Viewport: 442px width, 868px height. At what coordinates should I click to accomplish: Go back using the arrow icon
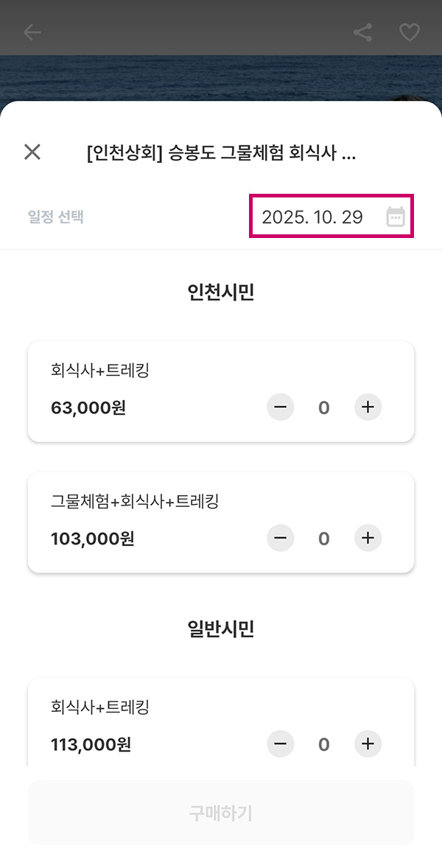(x=32, y=32)
